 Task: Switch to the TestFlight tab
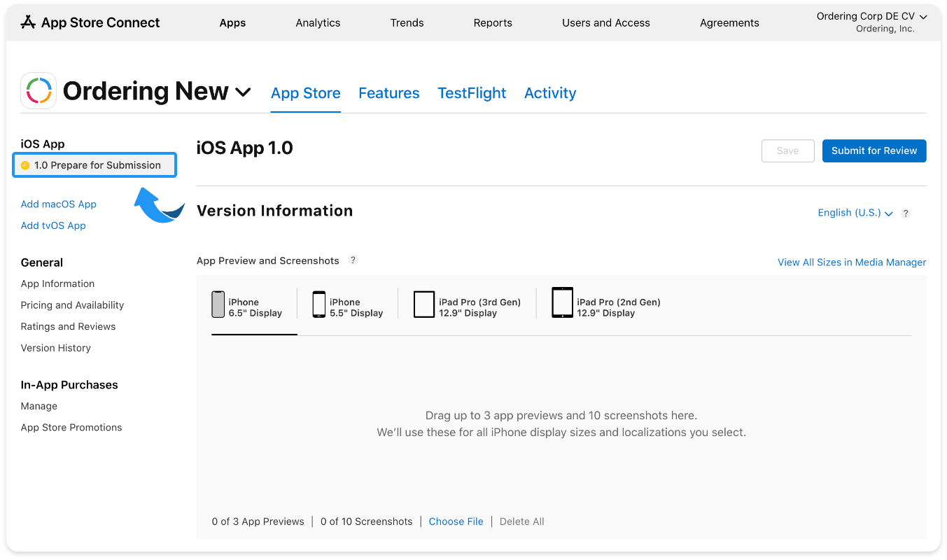(472, 93)
